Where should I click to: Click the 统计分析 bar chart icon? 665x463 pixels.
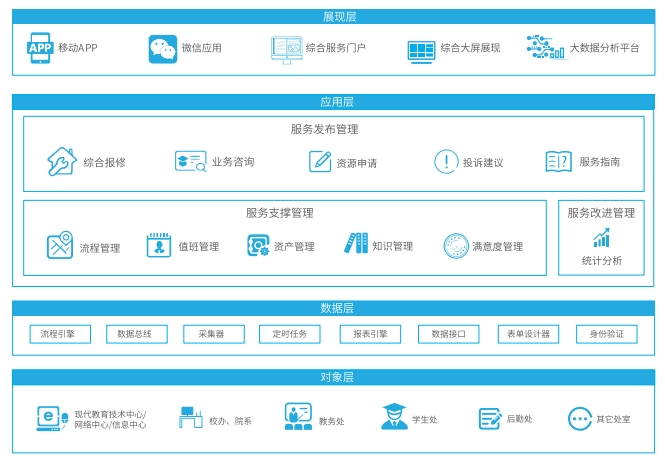coord(601,237)
